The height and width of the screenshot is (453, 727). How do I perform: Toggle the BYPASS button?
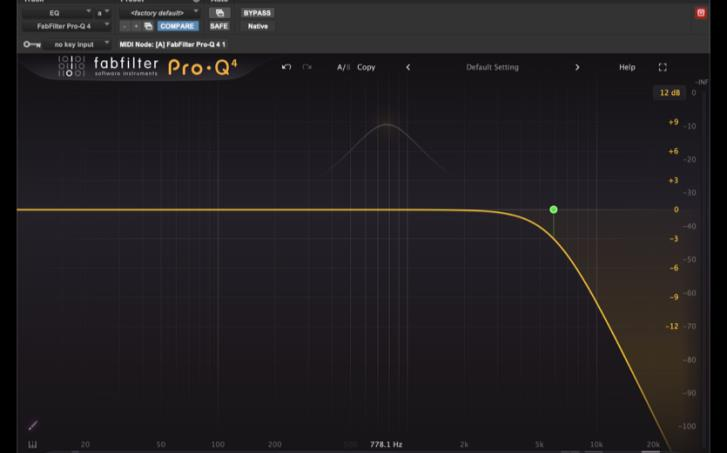pyautogui.click(x=257, y=13)
